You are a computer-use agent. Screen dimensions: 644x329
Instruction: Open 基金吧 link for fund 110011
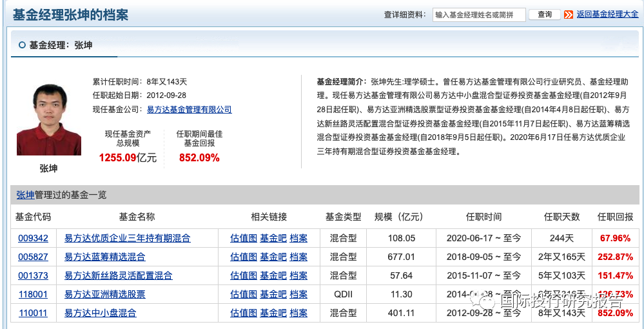point(273,313)
